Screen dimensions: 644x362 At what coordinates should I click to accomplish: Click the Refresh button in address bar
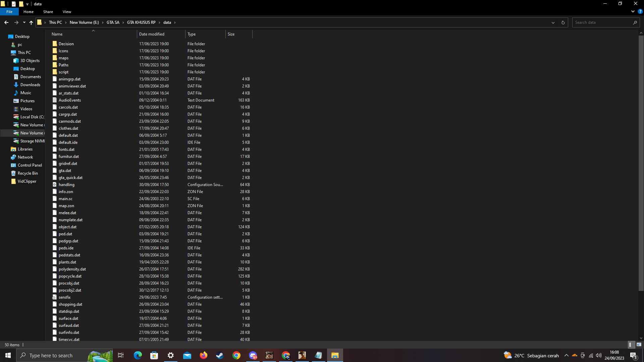pyautogui.click(x=563, y=22)
